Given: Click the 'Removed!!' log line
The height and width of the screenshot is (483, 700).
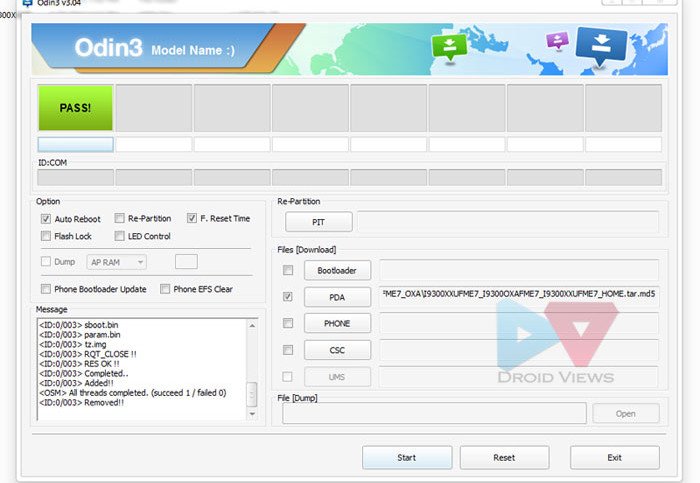Looking at the screenshot, I should coord(82,403).
